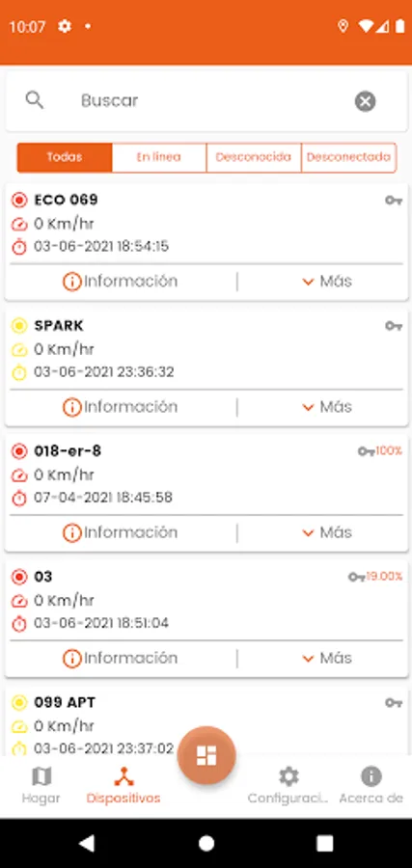Image resolution: width=412 pixels, height=868 pixels.
Task: Focus the Buscar search field
Action: pyautogui.click(x=206, y=100)
